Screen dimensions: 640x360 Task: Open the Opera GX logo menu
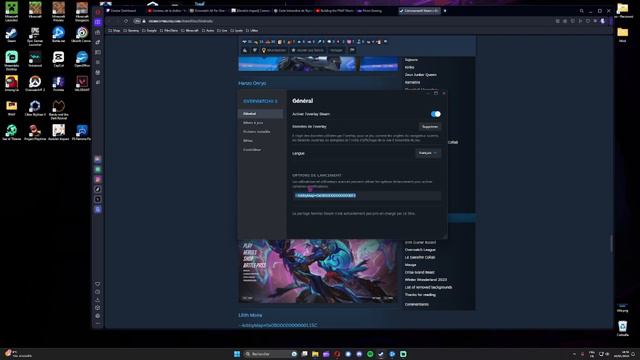pos(98,12)
